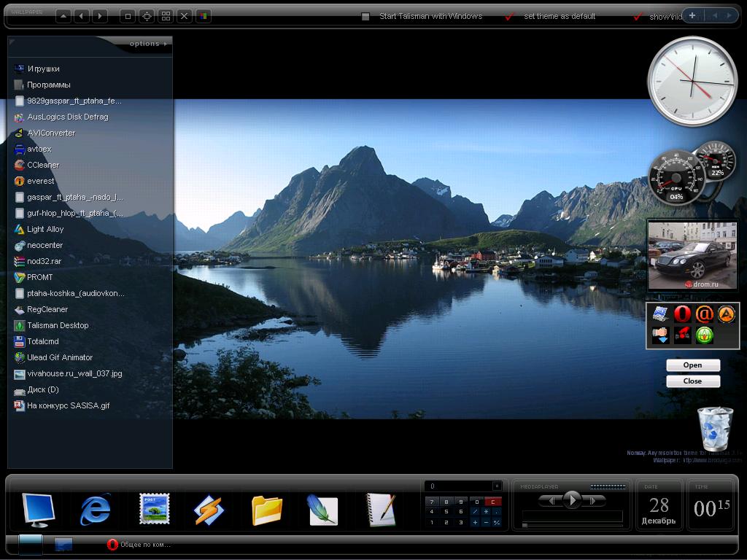The height and width of the screenshot is (560, 747).
Task: Launch the My Computer monitor icon
Action: (x=38, y=509)
